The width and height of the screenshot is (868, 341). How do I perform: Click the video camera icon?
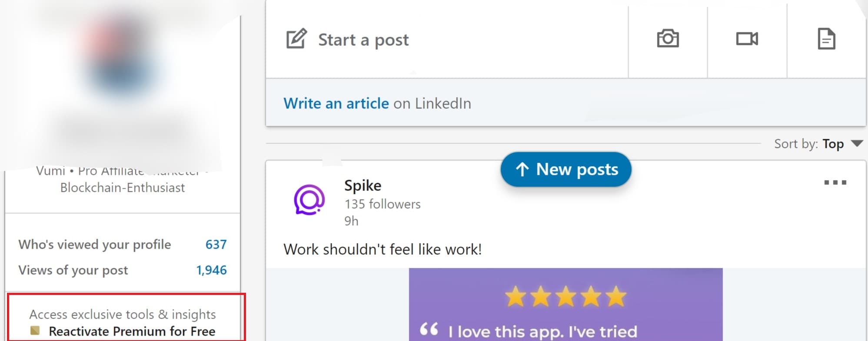(x=747, y=39)
